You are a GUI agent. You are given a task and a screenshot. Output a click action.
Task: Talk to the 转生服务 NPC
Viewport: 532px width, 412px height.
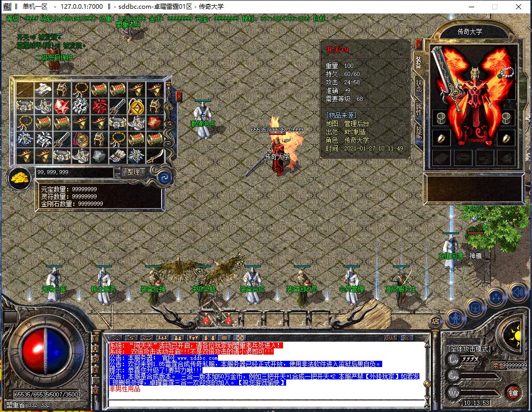click(x=103, y=285)
